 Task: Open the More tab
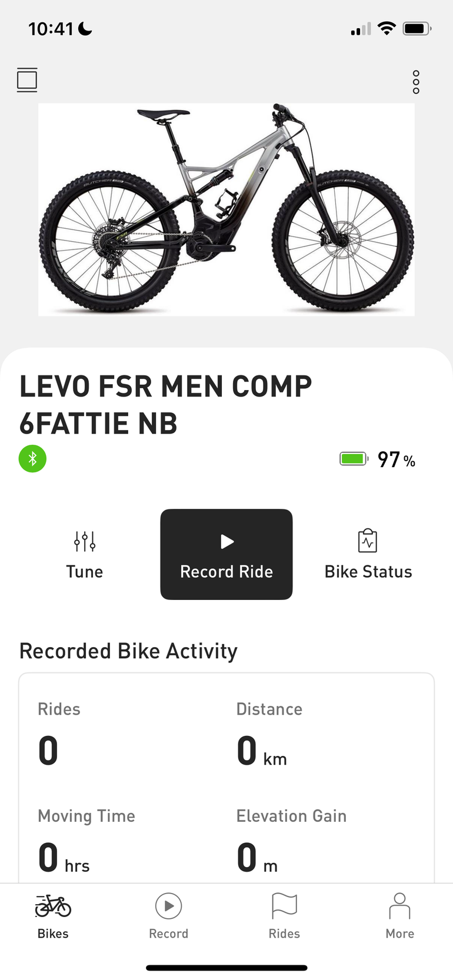[399, 916]
